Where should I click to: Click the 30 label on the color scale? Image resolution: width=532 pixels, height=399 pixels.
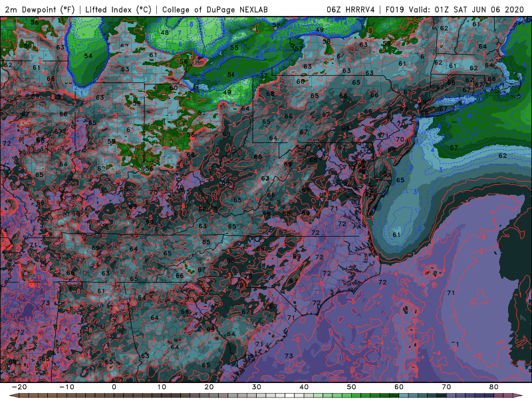point(257,387)
